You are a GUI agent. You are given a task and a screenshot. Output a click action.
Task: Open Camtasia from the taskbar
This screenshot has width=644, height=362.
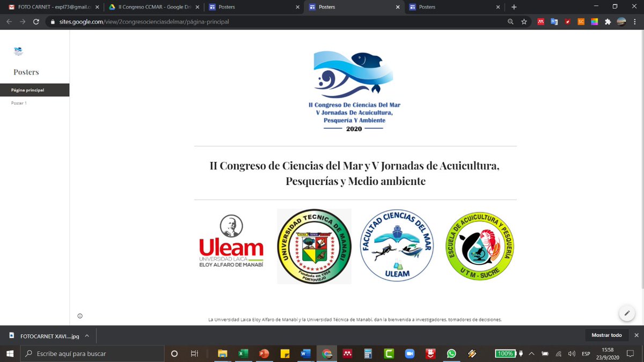pos(389,353)
